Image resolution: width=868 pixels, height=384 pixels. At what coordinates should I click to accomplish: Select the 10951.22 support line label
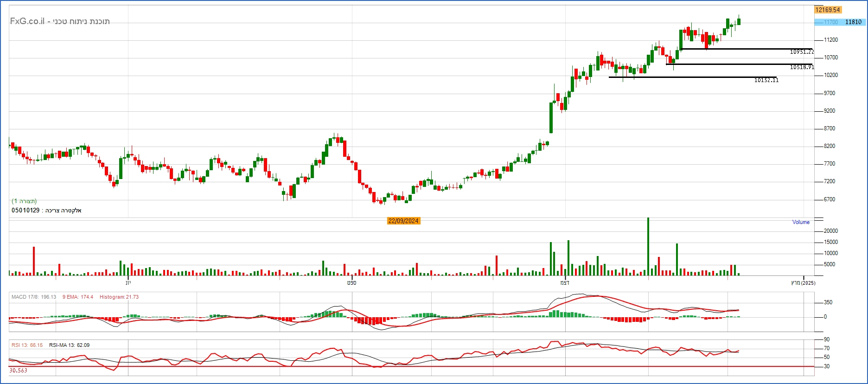coord(802,52)
